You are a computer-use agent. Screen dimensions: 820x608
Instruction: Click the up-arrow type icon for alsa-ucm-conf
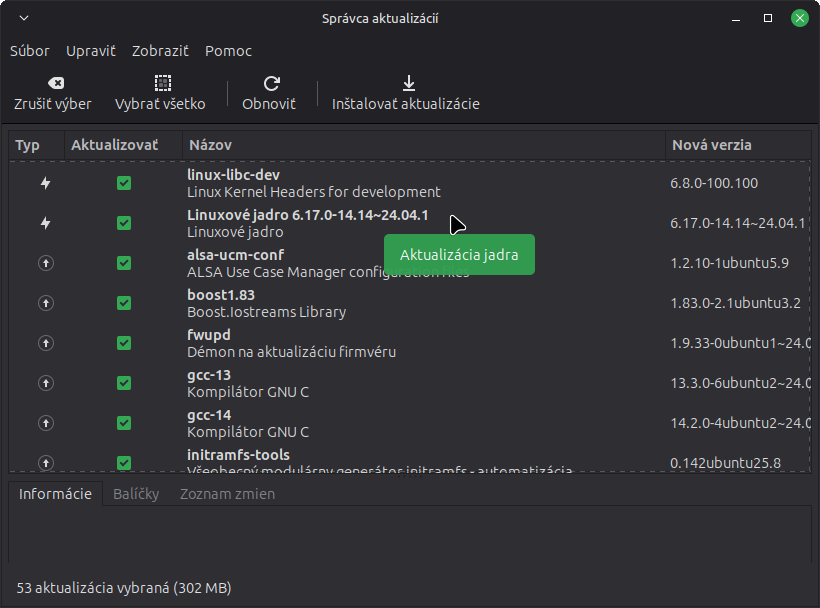pos(45,263)
